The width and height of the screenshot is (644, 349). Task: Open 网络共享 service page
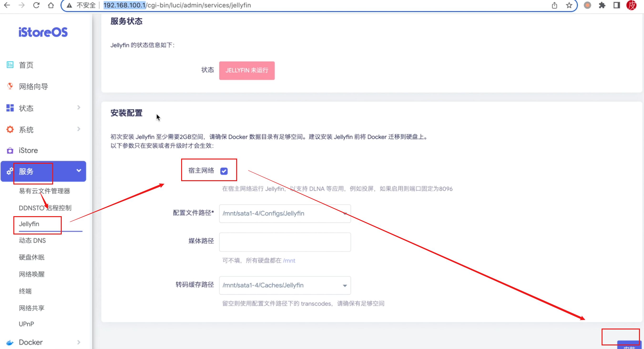(x=32, y=308)
